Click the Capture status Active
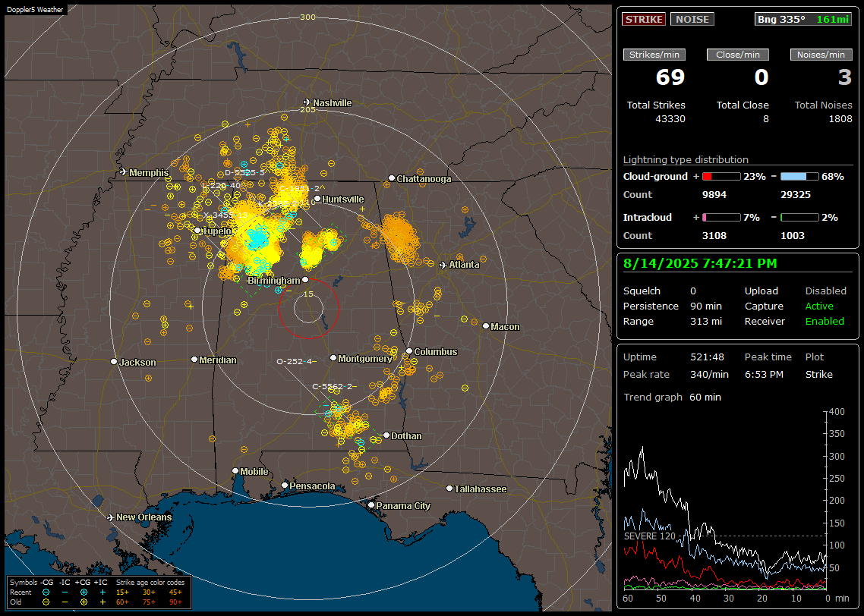The width and height of the screenshot is (864, 616). click(818, 306)
